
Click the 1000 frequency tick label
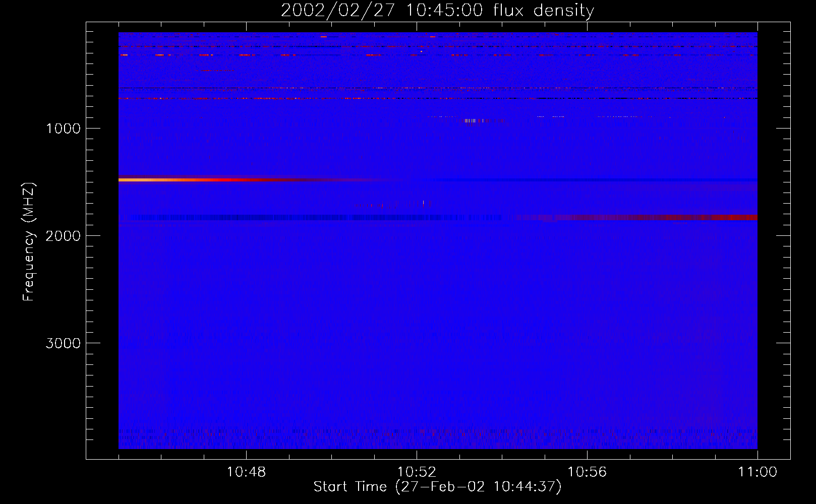point(63,129)
